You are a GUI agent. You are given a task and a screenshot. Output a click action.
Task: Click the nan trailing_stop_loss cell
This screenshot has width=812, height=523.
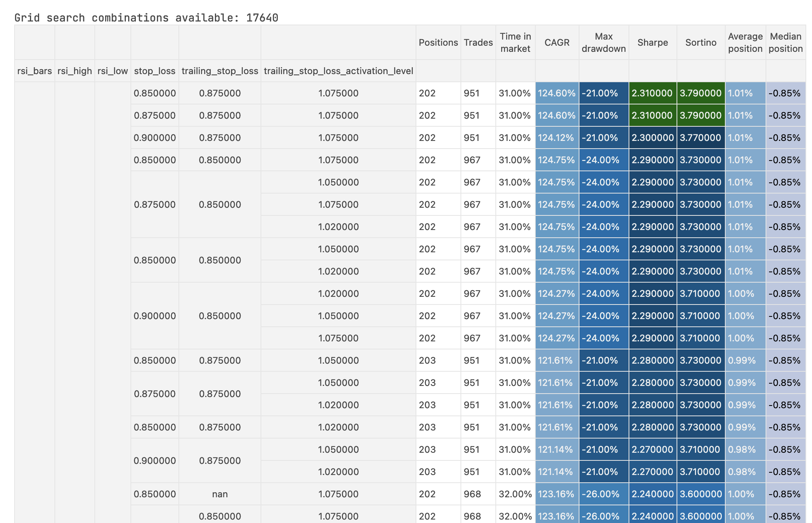point(220,494)
